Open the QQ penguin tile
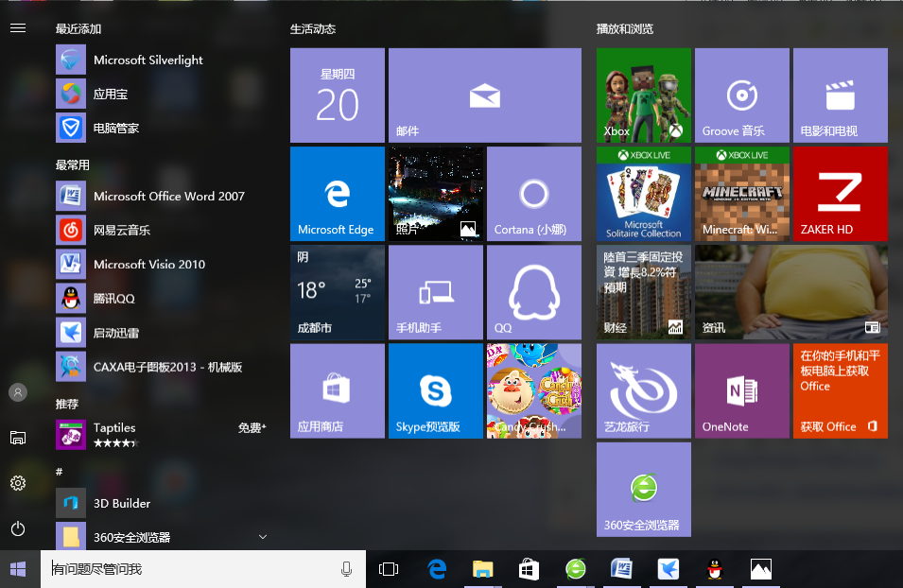Image resolution: width=903 pixels, height=588 pixels. click(533, 292)
